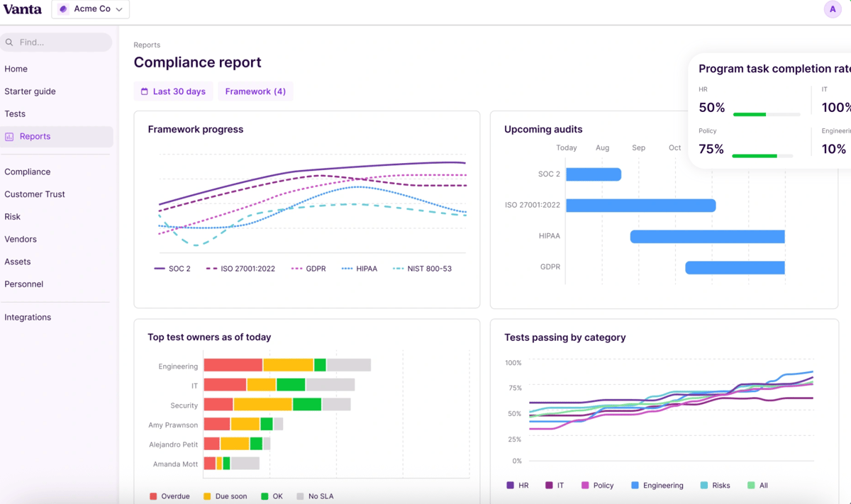The width and height of the screenshot is (851, 504).
Task: Open the Framework (4) filter
Action: 255,91
